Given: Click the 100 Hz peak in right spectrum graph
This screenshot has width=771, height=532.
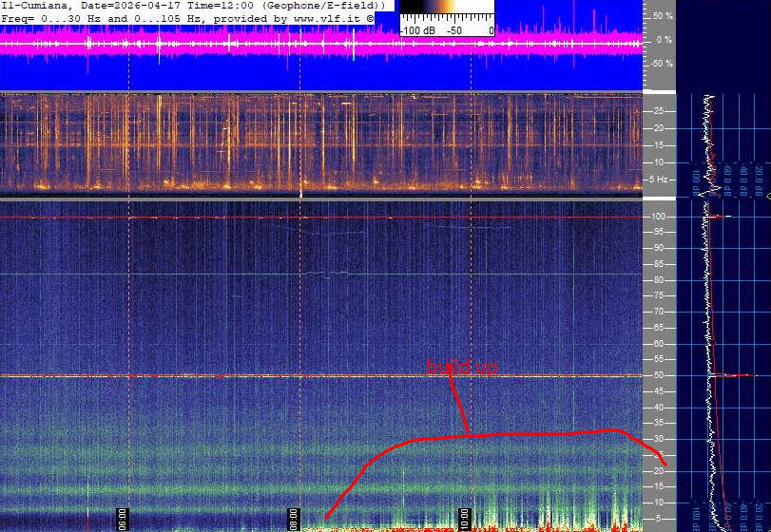Looking at the screenshot, I should [x=724, y=217].
